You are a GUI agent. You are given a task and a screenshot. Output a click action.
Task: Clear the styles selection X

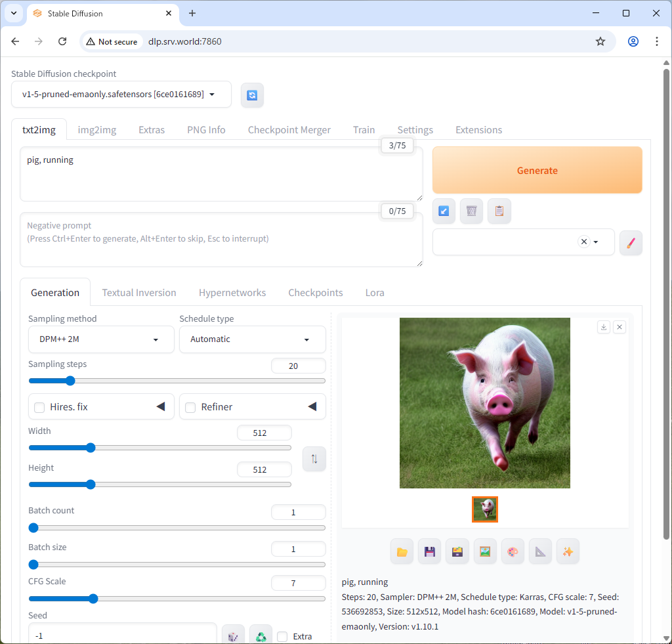tap(583, 242)
